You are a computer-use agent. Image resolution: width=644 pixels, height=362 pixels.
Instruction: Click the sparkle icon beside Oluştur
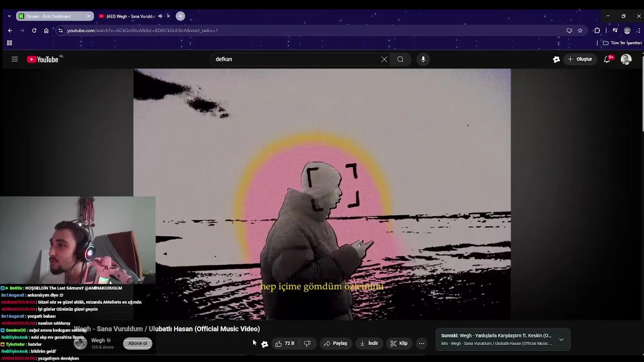(556, 59)
